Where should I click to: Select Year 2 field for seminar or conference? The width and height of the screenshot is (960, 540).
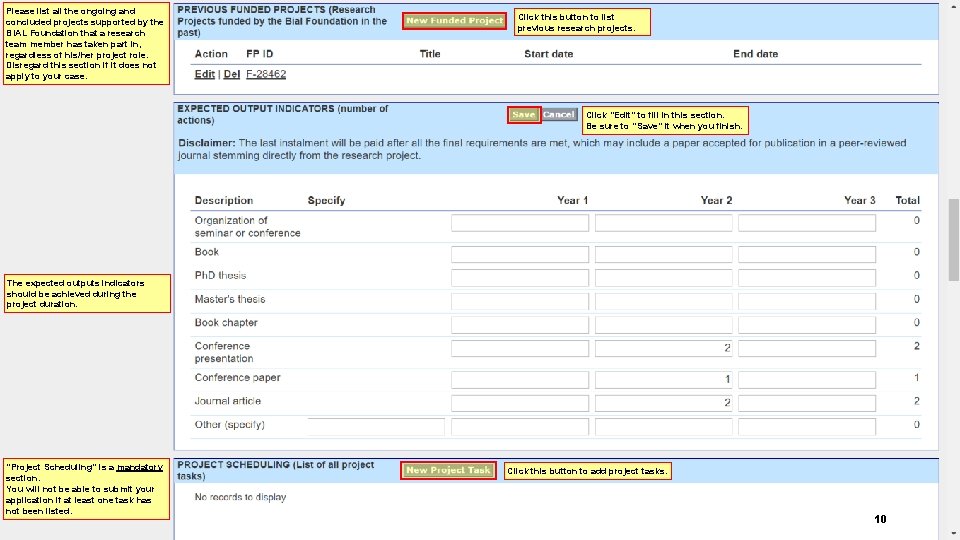coord(664,223)
